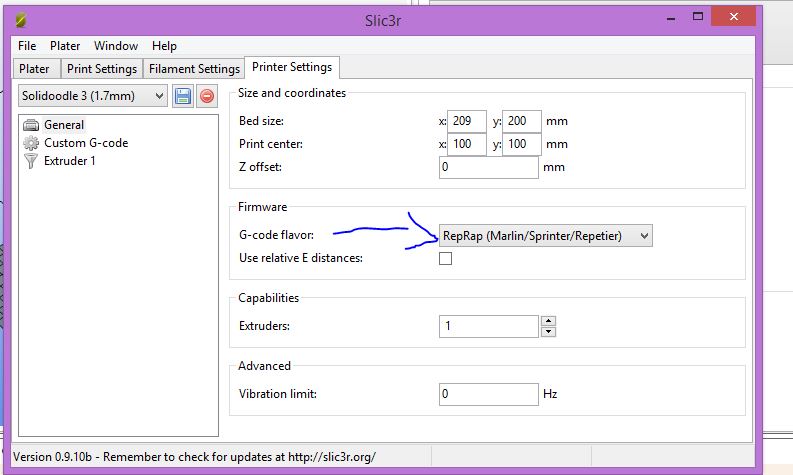Switch to the Filament Settings tab
The height and width of the screenshot is (475, 793).
[x=194, y=69]
